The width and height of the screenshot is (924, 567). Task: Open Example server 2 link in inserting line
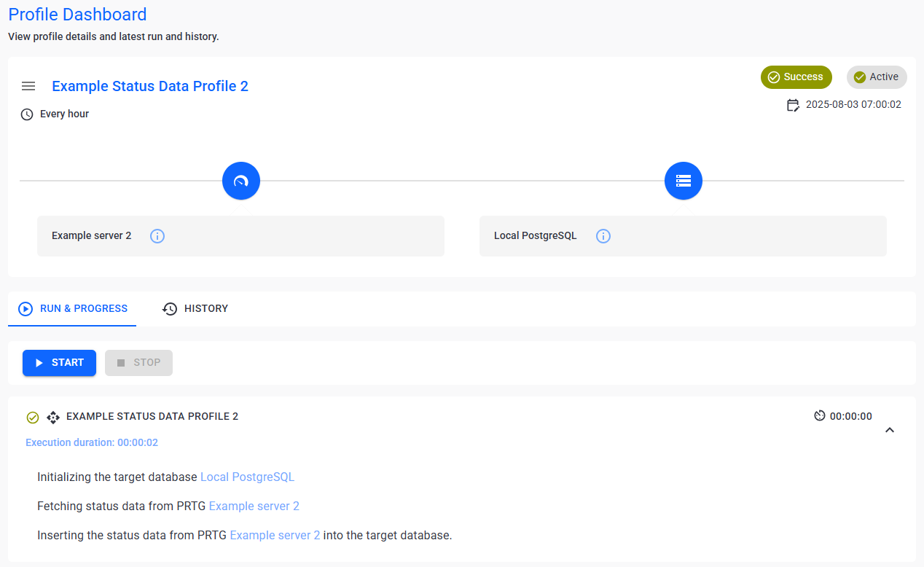tap(275, 536)
